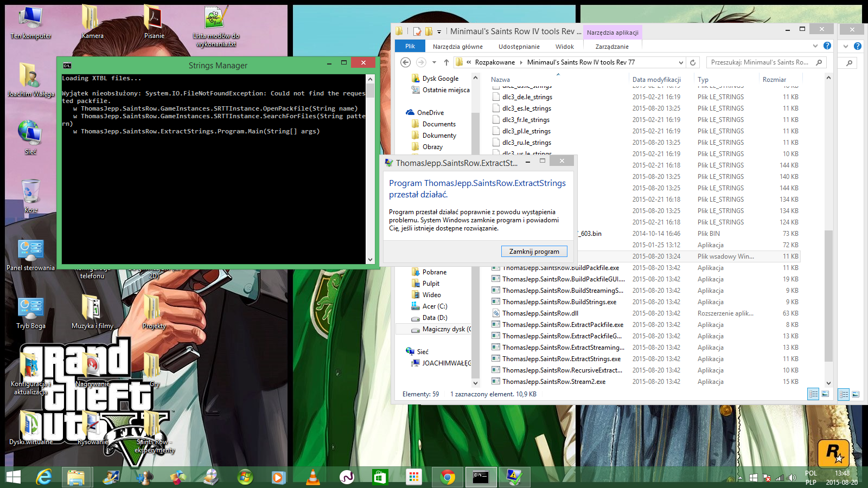Viewport: 868px width, 488px height.
Task: Switch to console window in taskbar
Action: (x=481, y=477)
